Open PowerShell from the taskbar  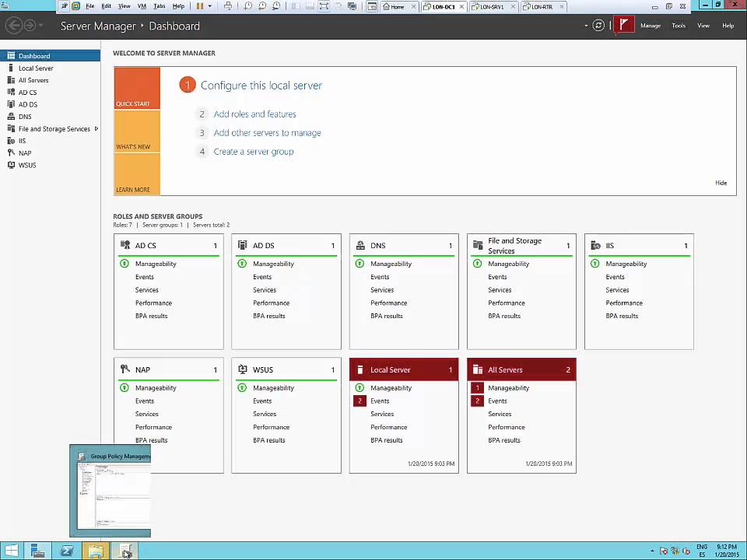[67, 551]
